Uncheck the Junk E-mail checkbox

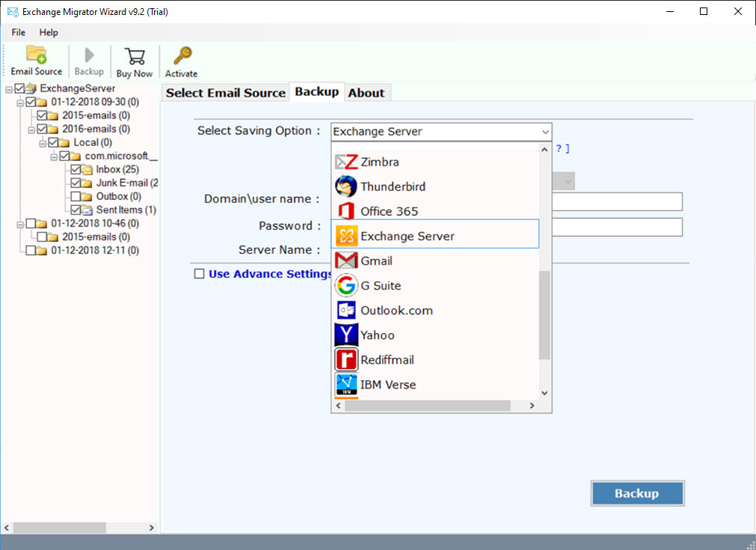click(76, 183)
